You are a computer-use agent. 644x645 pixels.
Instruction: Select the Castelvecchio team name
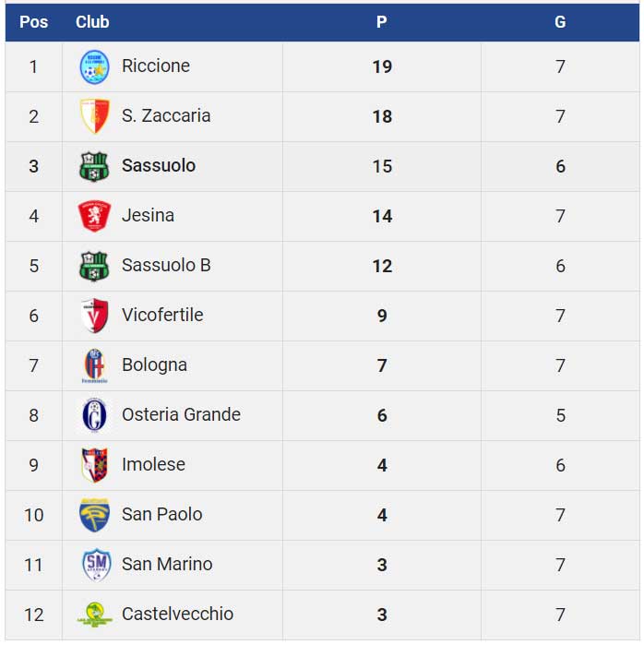coord(177,615)
